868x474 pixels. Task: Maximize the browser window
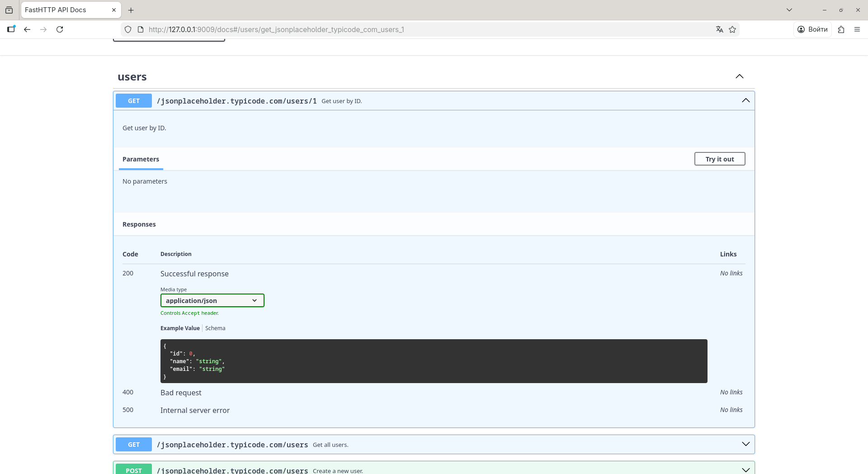pyautogui.click(x=841, y=10)
